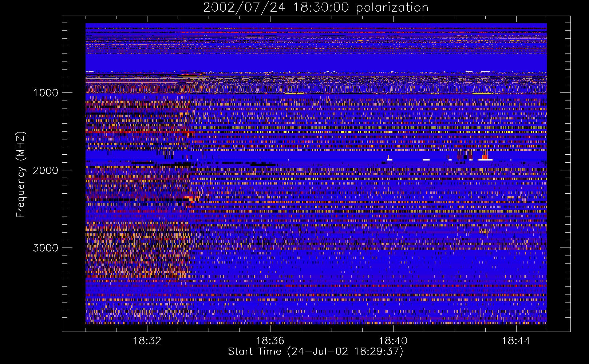Select the 18:44 time axis label
The width and height of the screenshot is (589, 364).
click(x=516, y=341)
